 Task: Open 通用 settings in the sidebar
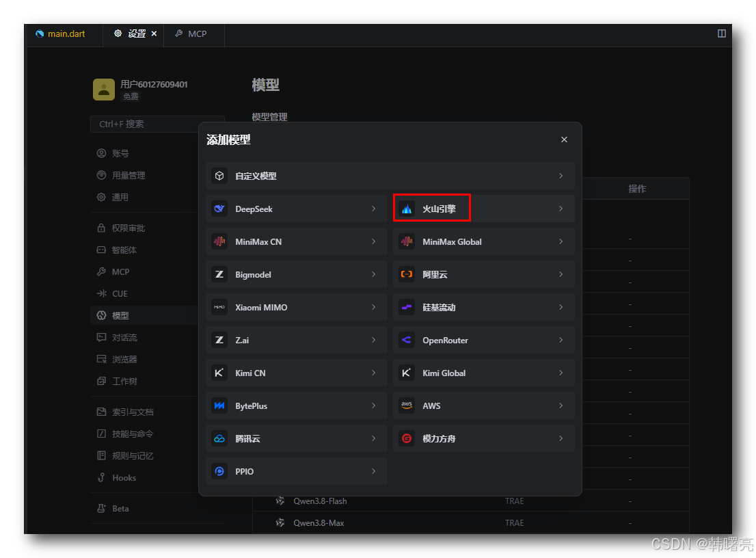click(x=120, y=197)
